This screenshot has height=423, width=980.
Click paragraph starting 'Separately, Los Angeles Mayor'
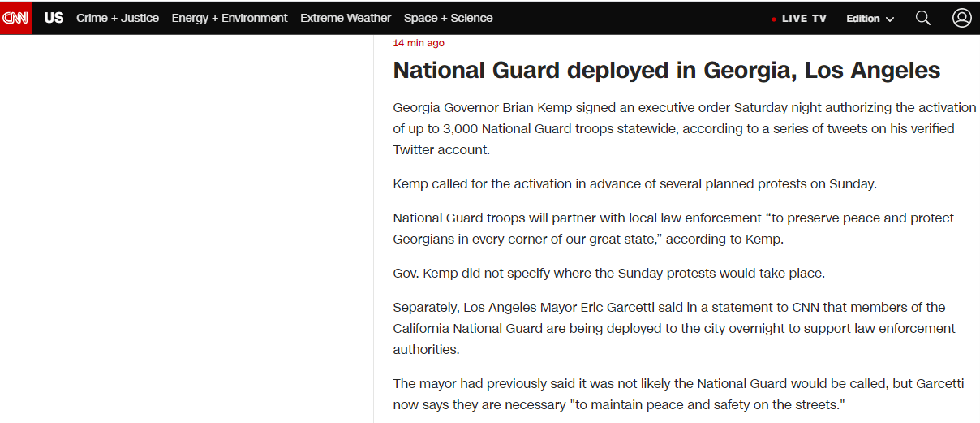pyautogui.click(x=674, y=328)
